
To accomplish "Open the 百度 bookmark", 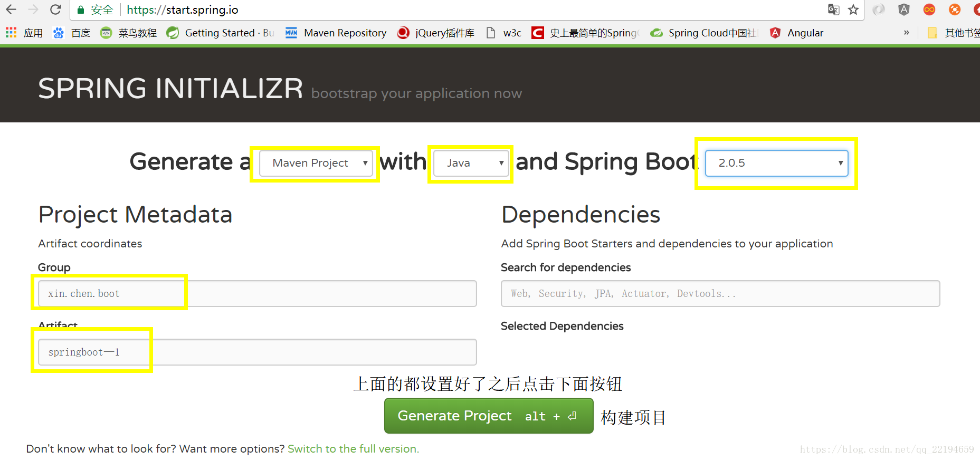I will 72,33.
